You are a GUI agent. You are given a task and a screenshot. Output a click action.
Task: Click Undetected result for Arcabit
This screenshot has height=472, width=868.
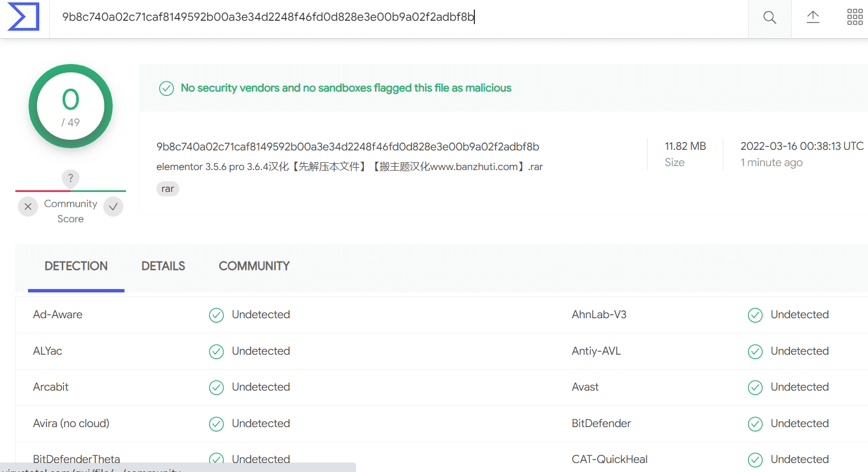(x=261, y=387)
